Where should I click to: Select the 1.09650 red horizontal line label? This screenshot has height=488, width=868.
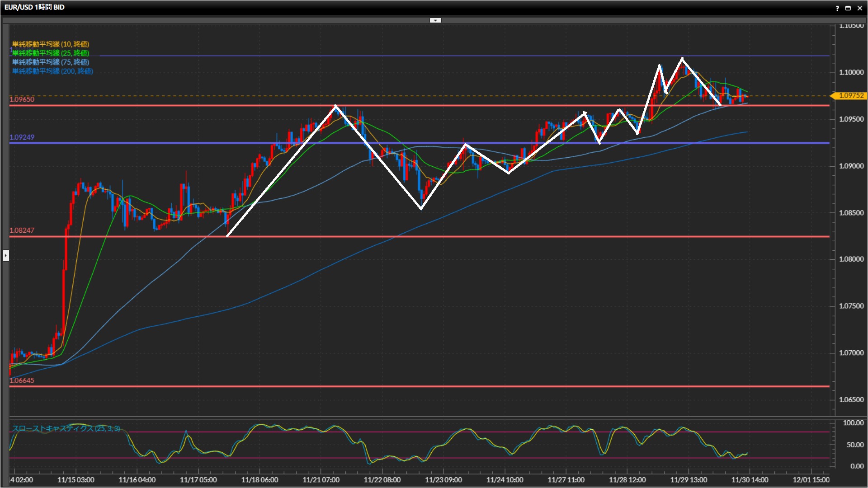click(22, 99)
